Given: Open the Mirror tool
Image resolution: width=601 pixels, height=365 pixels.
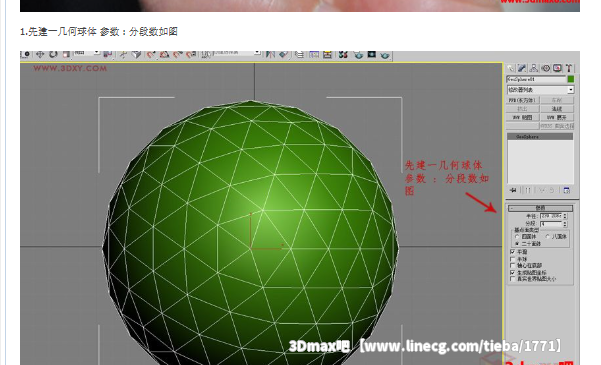Looking at the screenshot, I should [270, 54].
